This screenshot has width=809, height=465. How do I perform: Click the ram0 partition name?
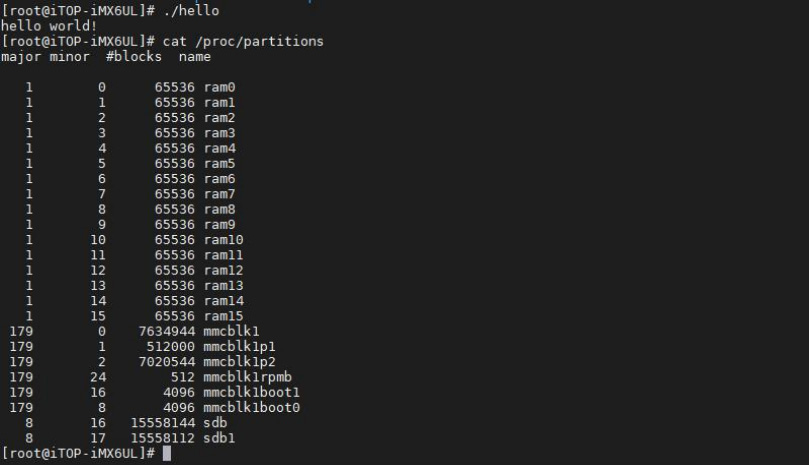tap(219, 87)
